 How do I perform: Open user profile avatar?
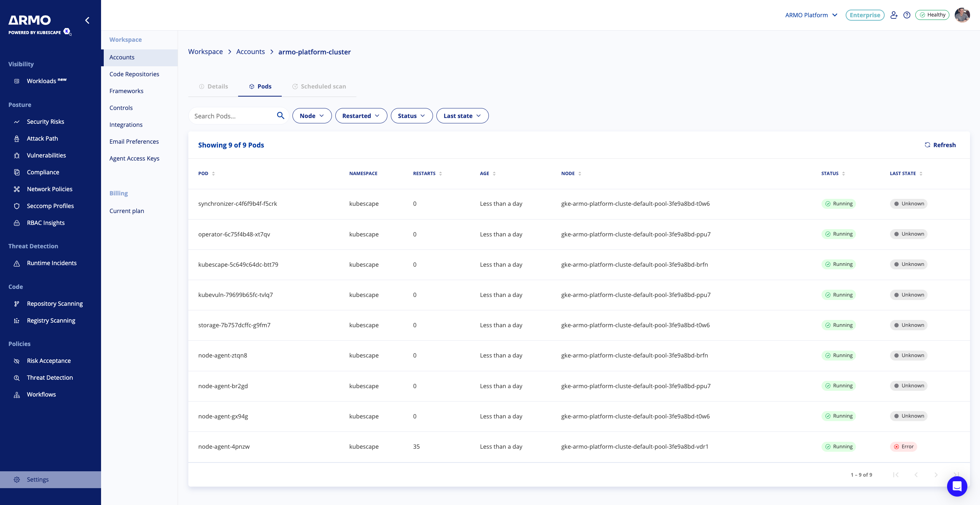[x=962, y=15]
